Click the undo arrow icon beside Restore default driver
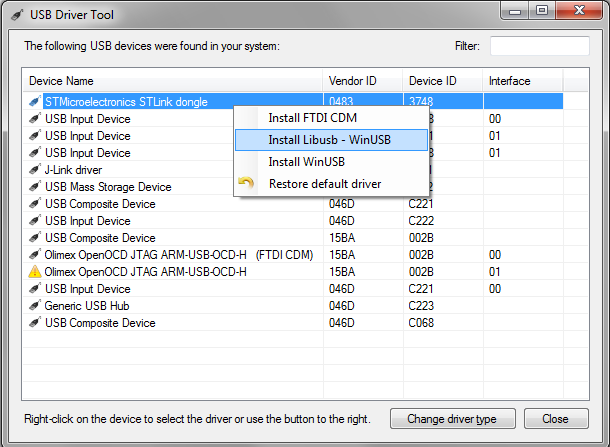The image size is (610, 447). pos(246,183)
